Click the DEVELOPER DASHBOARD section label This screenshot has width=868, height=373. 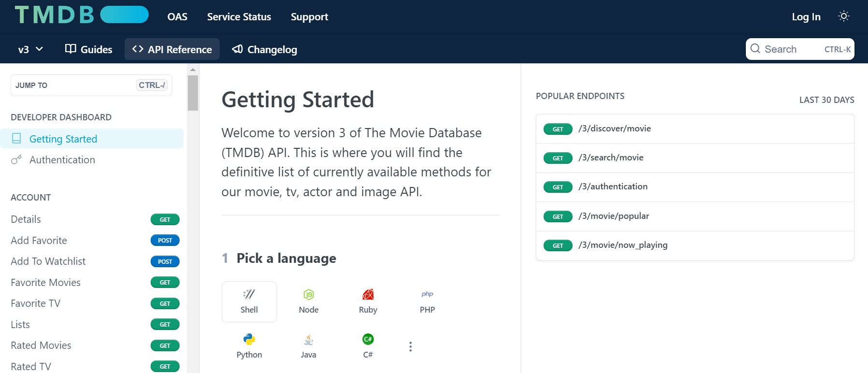coord(61,117)
